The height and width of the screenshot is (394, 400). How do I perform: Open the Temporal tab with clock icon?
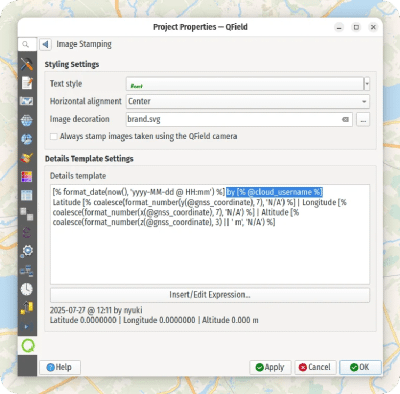click(27, 289)
